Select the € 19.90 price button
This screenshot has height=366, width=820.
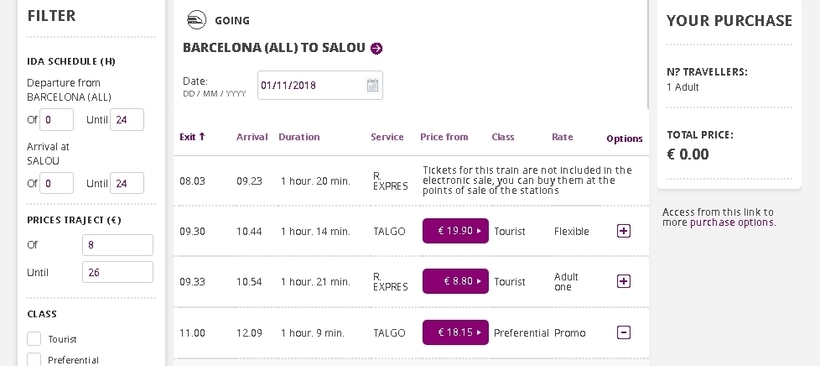[455, 231]
